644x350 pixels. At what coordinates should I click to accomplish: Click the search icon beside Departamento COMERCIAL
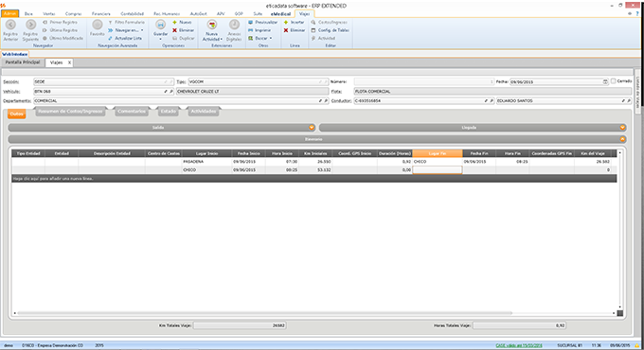326,101
